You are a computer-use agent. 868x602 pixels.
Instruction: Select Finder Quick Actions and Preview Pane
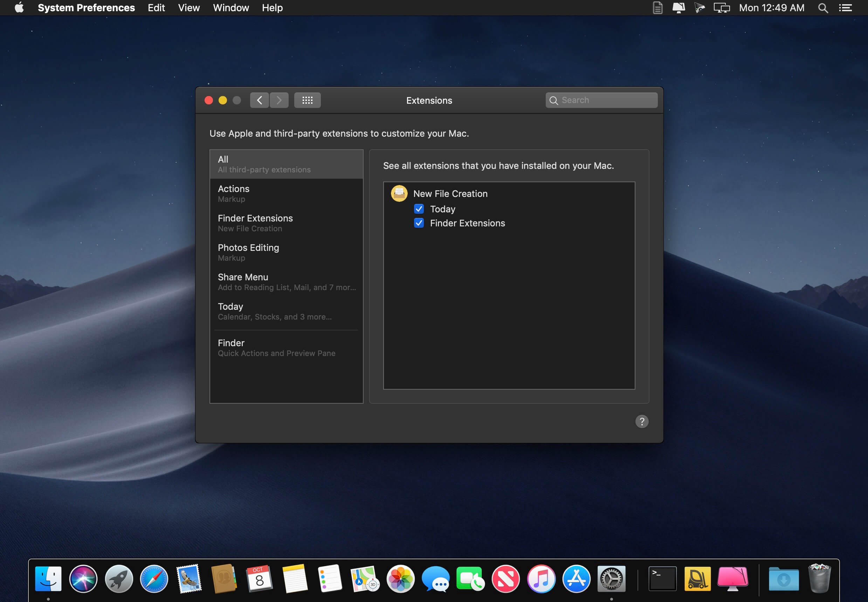coord(286,347)
